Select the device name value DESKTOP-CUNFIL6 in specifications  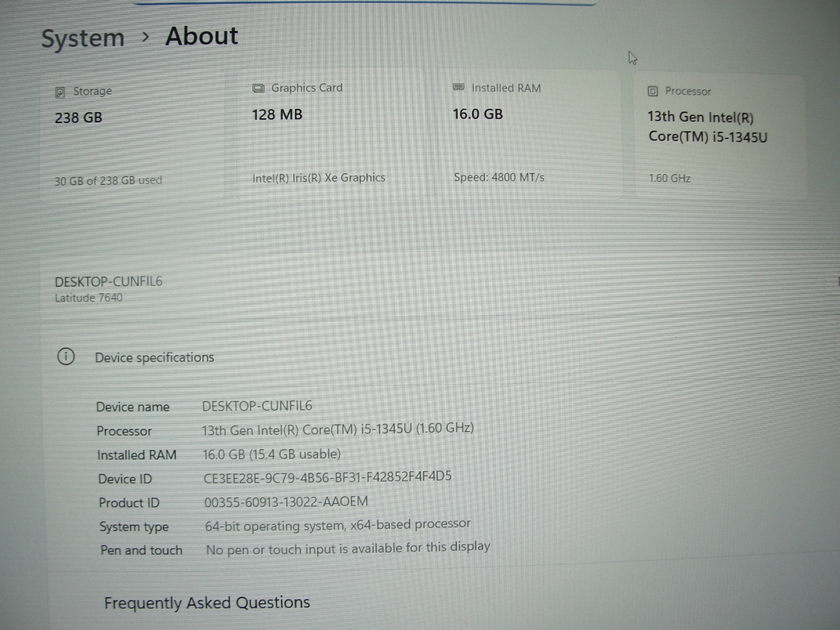pos(257,406)
